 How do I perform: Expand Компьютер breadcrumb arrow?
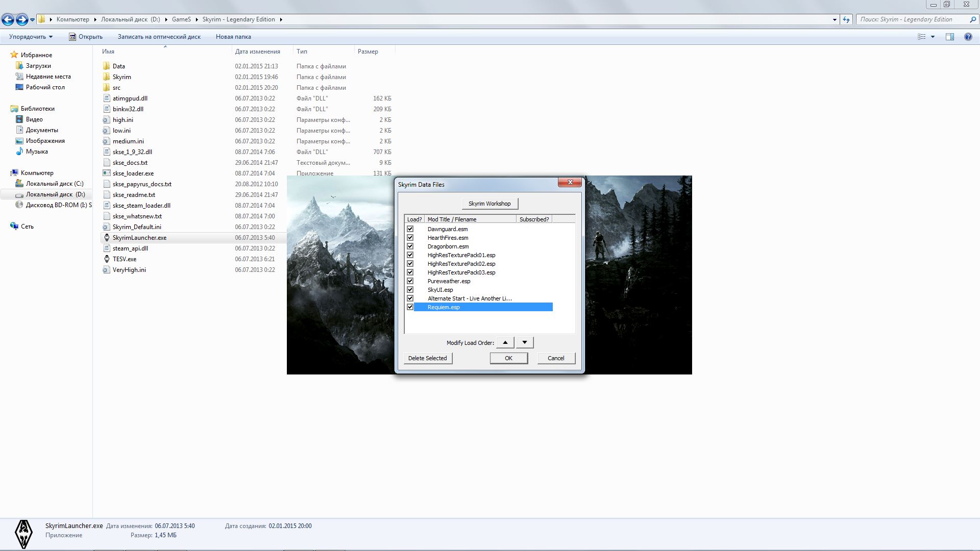(x=95, y=19)
